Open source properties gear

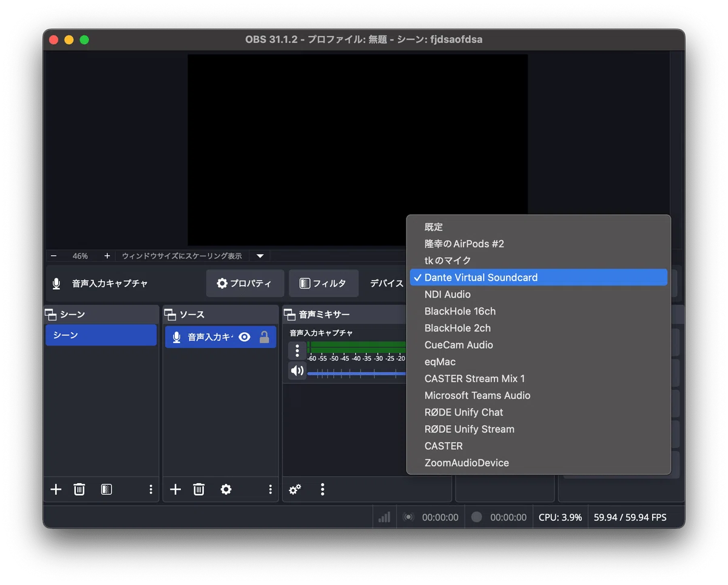(226, 489)
